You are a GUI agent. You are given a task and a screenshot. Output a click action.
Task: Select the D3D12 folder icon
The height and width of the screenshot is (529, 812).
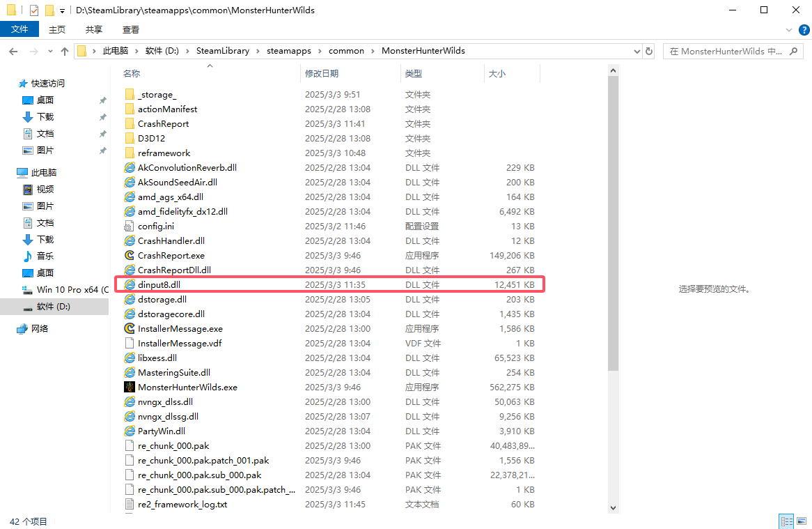tap(130, 138)
